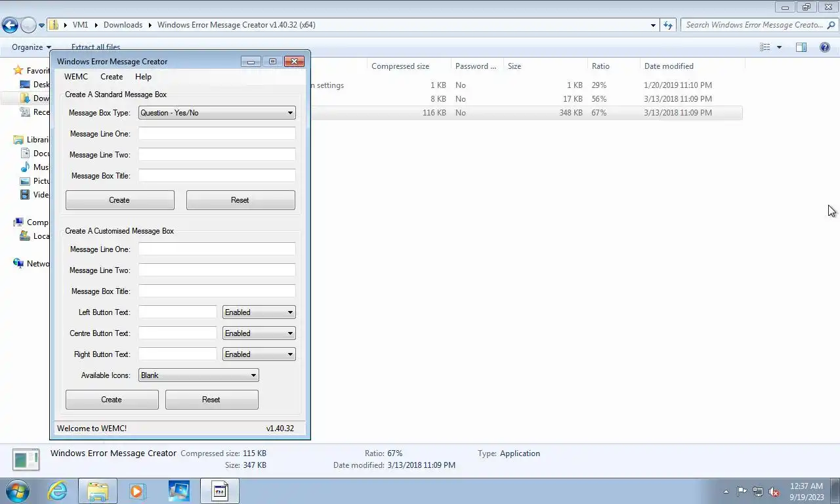
Task: Expand the Available Icons dropdown
Action: (198, 375)
